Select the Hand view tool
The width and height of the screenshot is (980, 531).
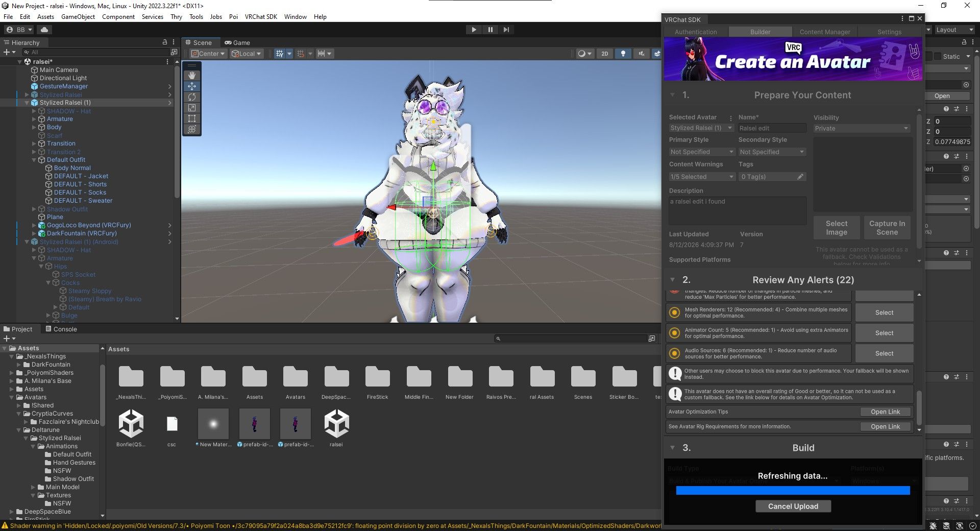coord(192,76)
